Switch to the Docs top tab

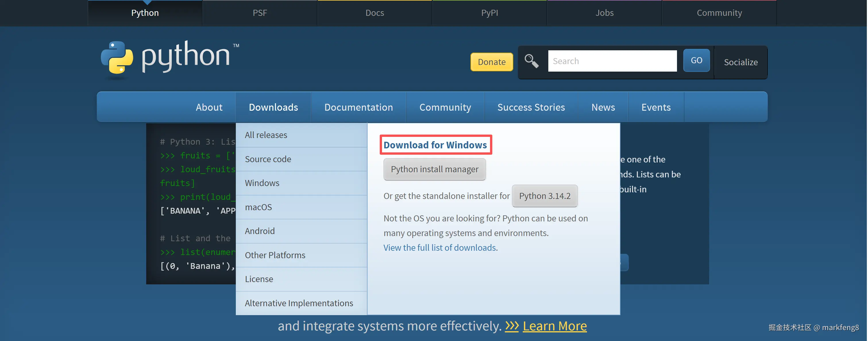click(x=374, y=13)
